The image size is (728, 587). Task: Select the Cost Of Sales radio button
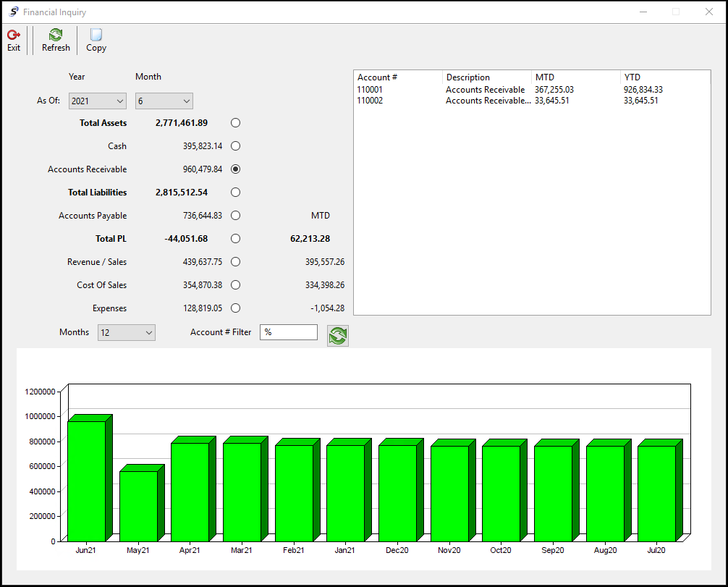235,285
